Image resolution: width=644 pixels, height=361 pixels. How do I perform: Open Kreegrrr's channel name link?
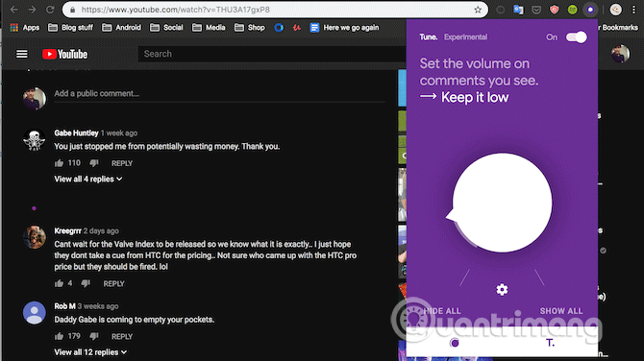coord(67,231)
